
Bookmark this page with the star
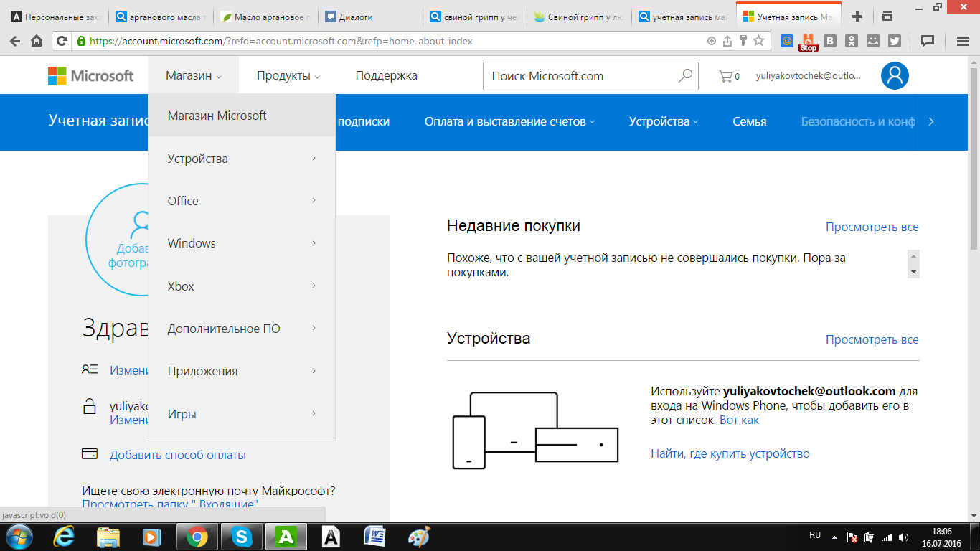pyautogui.click(x=758, y=41)
